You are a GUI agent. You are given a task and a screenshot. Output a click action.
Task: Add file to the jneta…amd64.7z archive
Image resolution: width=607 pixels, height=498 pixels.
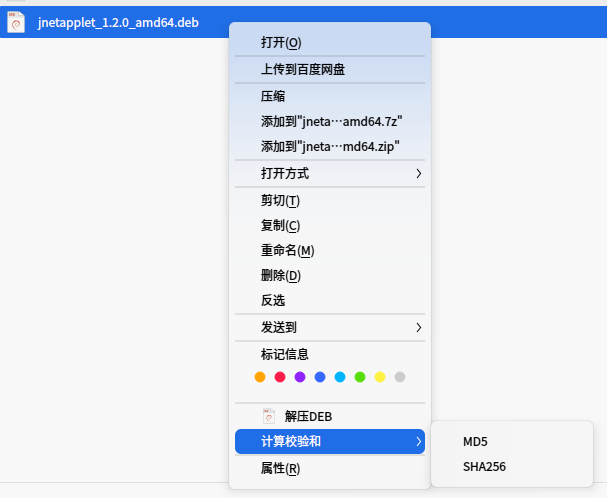tap(330, 122)
